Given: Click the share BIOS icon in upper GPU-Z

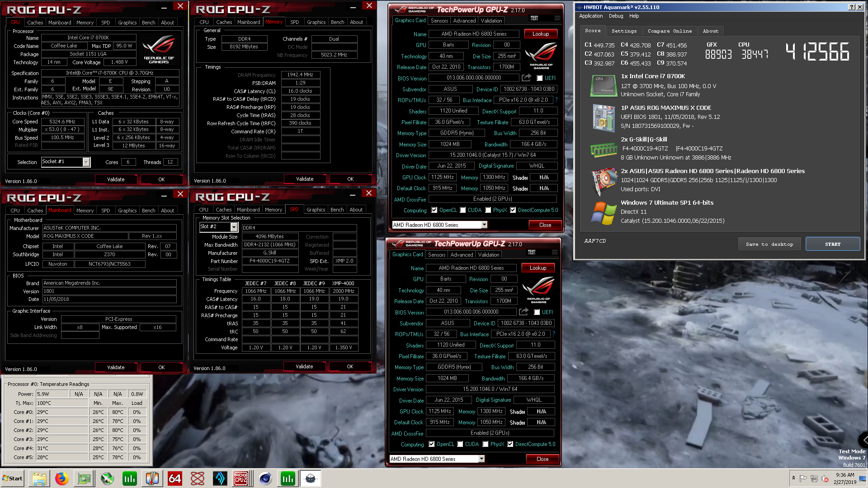Looking at the screenshot, I should pyautogui.click(x=526, y=78).
